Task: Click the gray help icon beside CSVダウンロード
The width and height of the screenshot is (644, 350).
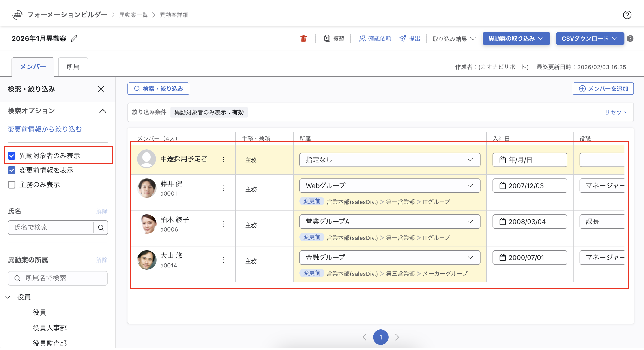Action: pyautogui.click(x=630, y=39)
